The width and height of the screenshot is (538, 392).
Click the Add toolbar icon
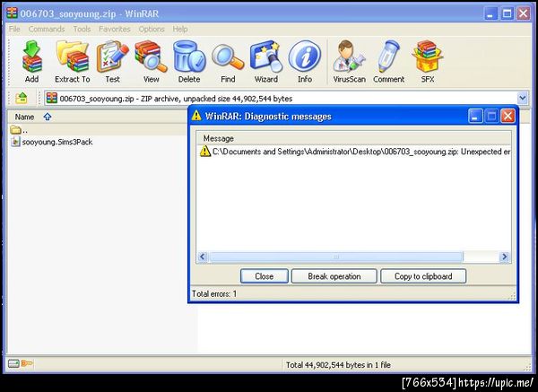tap(32, 57)
